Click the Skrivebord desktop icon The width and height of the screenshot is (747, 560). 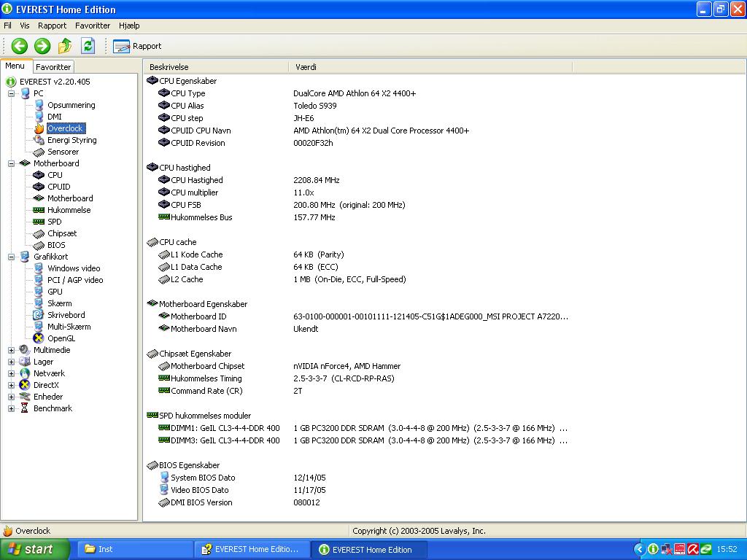39,315
